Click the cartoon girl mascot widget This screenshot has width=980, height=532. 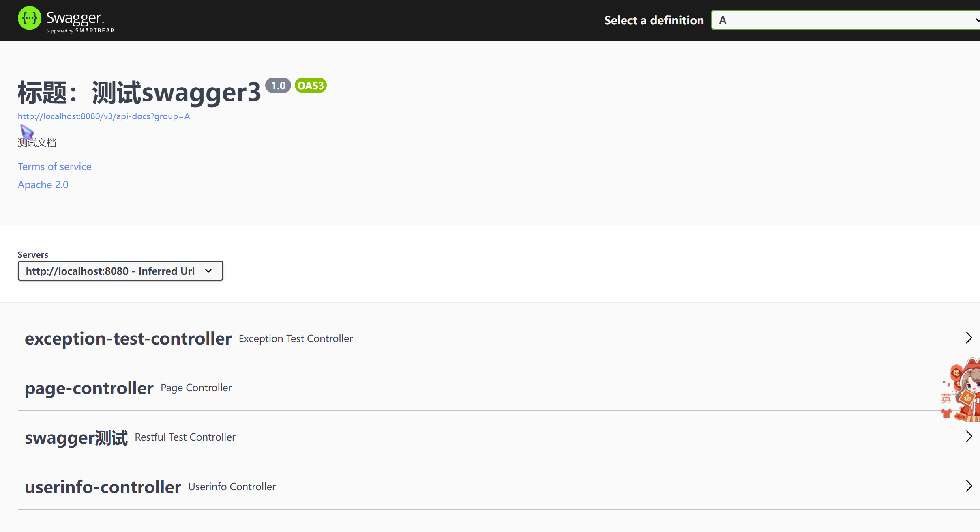point(969,390)
